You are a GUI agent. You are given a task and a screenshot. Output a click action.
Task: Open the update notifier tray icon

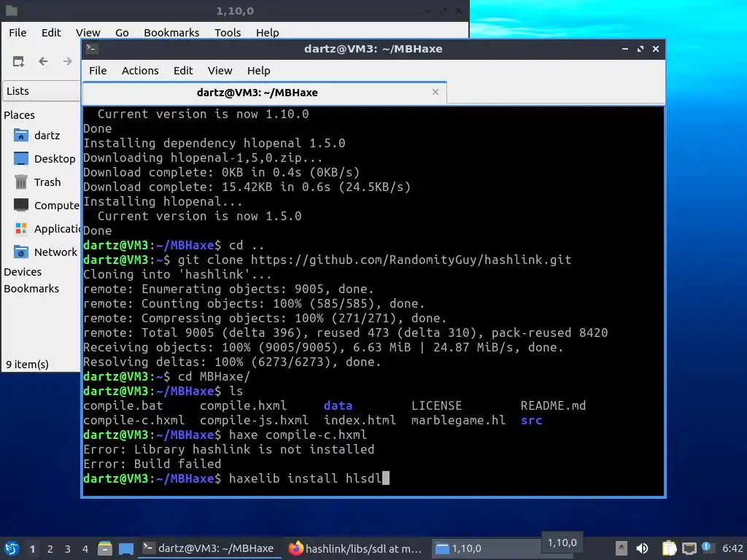coord(708,548)
